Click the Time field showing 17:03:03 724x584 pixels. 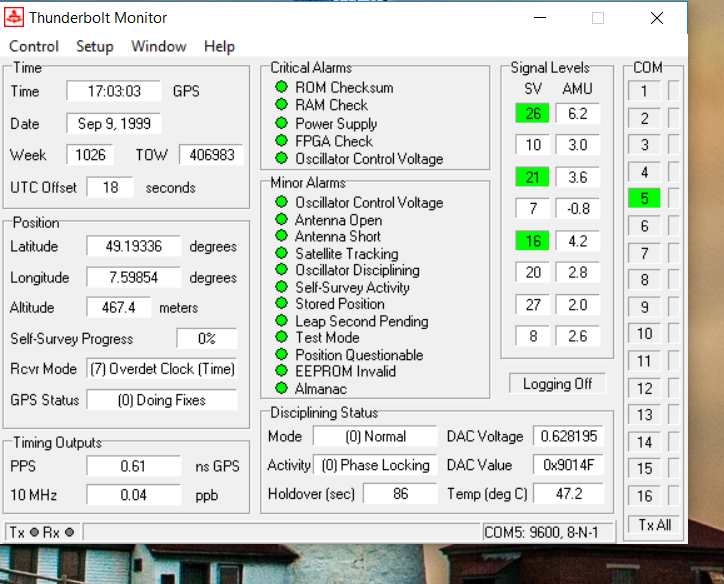(114, 91)
